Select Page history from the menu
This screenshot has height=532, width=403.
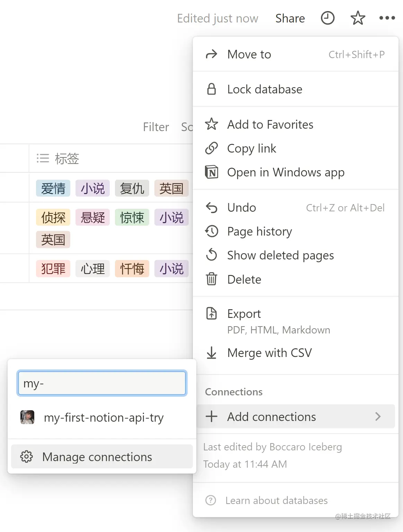point(259,231)
